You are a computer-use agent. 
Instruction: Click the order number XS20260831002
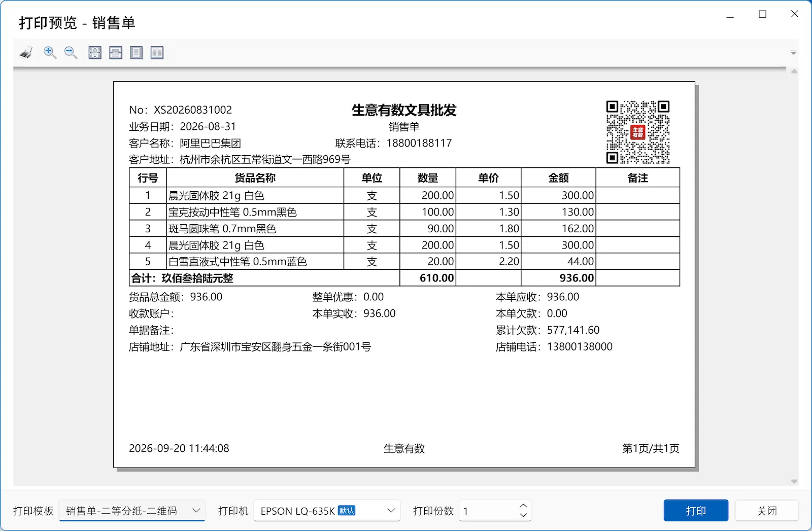pos(193,110)
